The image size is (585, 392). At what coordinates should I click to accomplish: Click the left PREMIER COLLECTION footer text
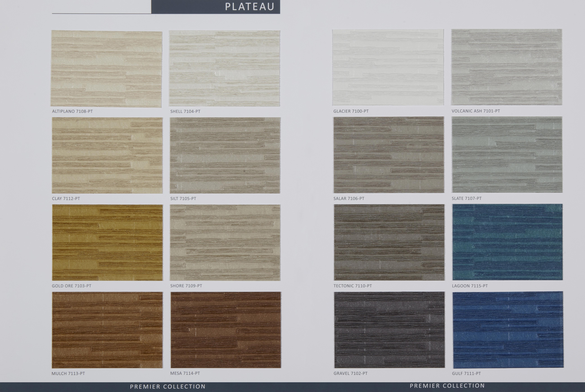tap(168, 386)
